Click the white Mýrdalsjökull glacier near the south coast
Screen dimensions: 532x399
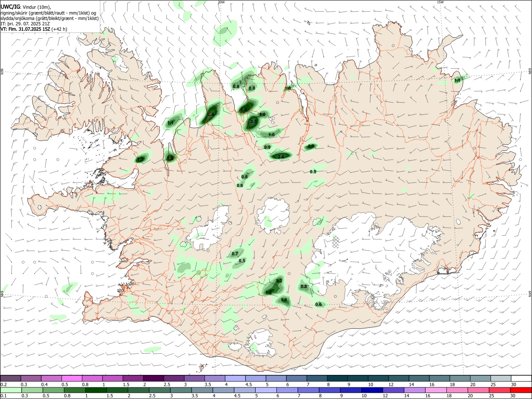pyautogui.click(x=260, y=343)
